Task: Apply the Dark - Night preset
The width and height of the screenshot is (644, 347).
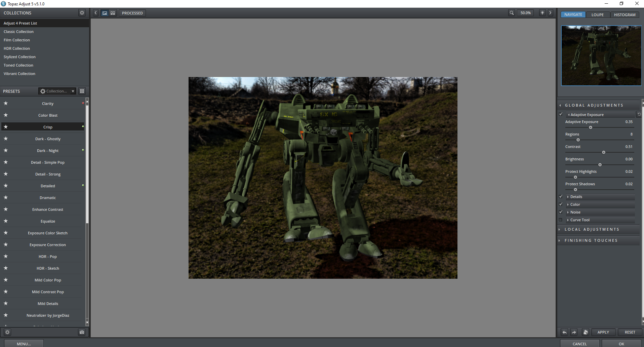Action: tap(48, 151)
